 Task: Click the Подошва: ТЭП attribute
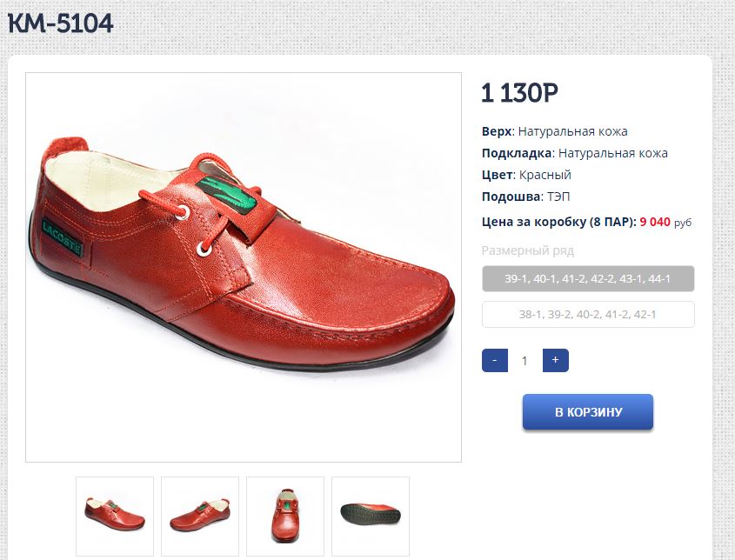tap(526, 197)
